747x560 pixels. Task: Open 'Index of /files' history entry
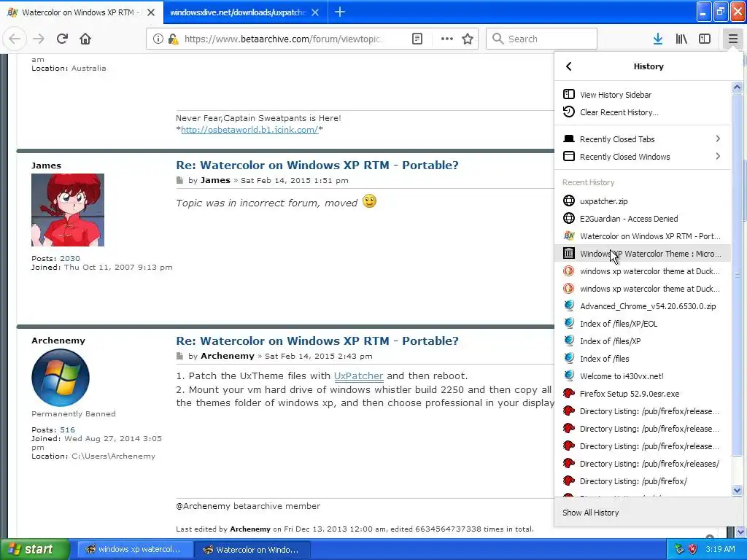[642, 359]
